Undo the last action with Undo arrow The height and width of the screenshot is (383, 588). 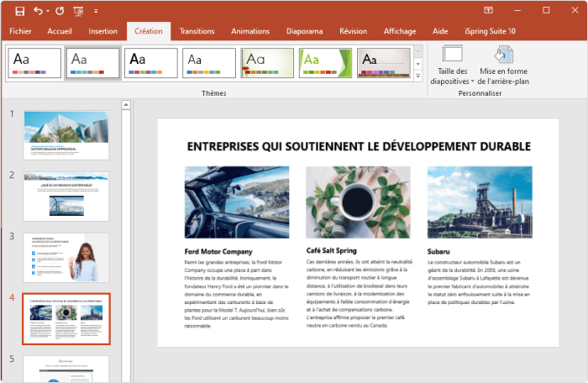coord(38,11)
